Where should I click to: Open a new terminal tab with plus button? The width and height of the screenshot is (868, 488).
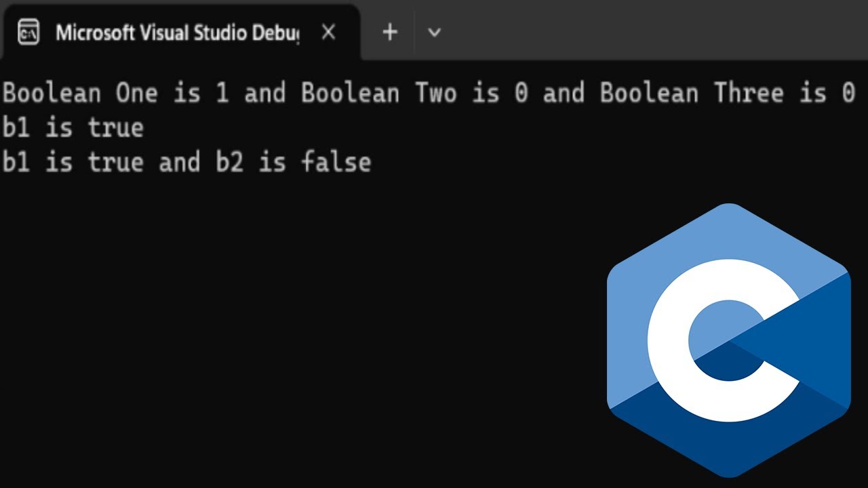(x=390, y=32)
